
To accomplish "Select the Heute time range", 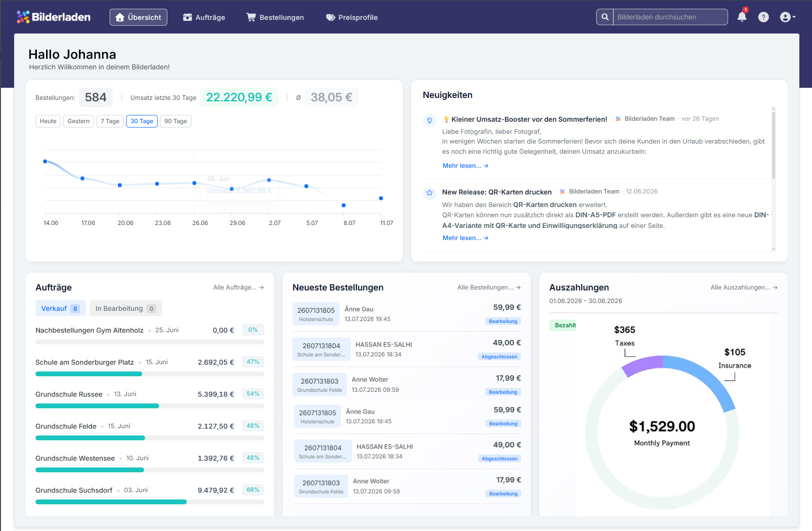I will coord(48,121).
